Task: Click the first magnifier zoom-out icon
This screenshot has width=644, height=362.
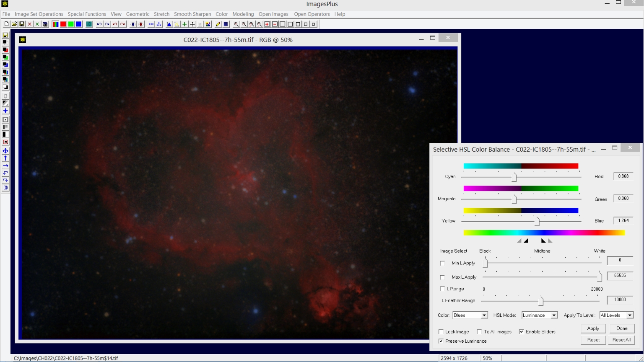Action: pos(244,24)
